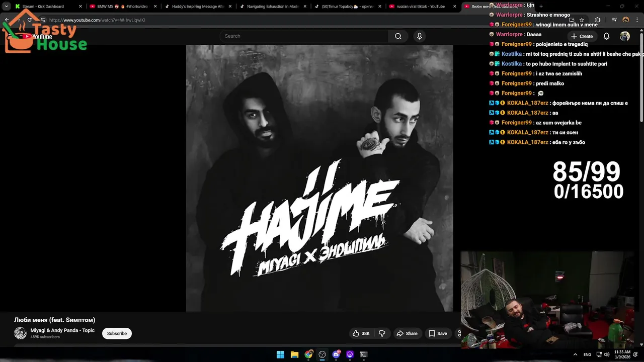Switch to Navigating Exhaustion tab
Screen dimensions: 644x362
coord(272,7)
